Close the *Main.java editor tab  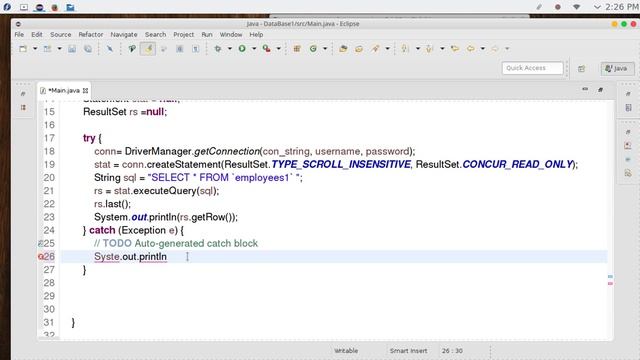tap(85, 91)
